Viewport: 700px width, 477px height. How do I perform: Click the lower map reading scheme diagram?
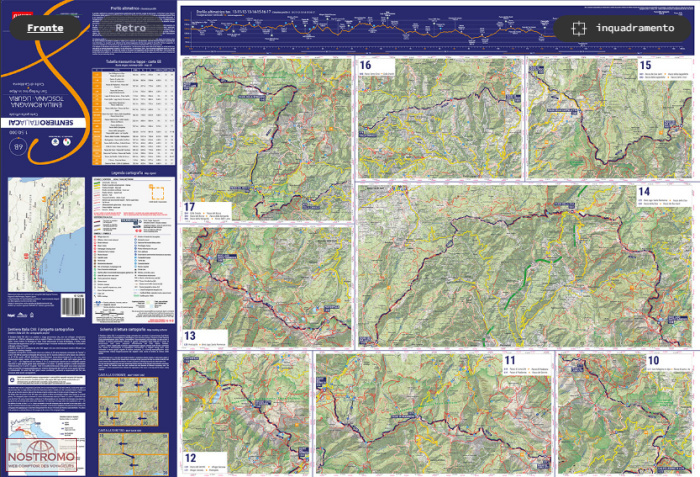tap(133, 454)
